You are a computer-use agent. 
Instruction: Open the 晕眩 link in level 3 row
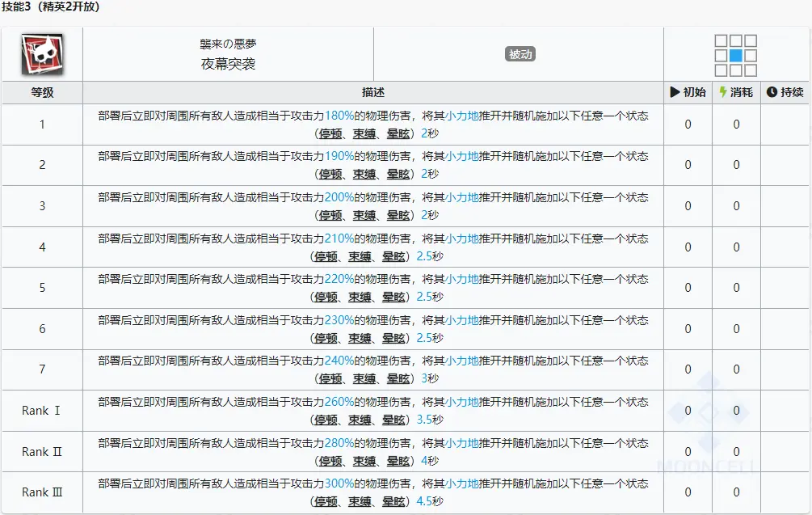click(398, 215)
